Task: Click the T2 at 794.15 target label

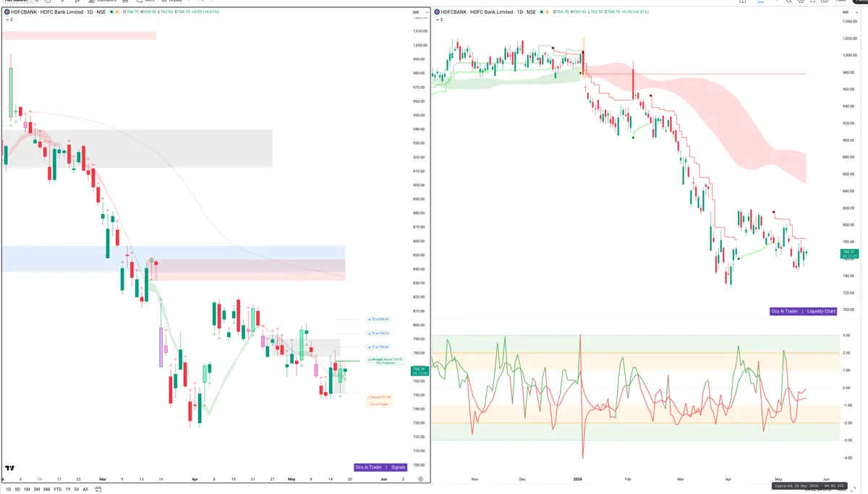Action: pyautogui.click(x=378, y=333)
